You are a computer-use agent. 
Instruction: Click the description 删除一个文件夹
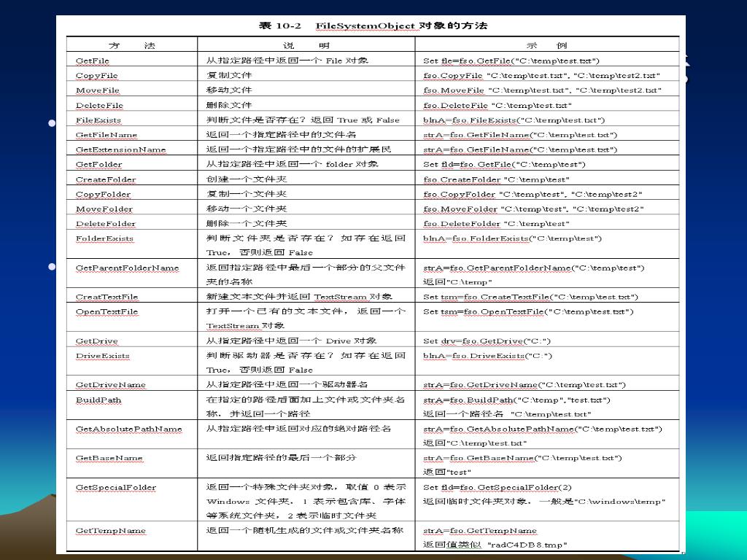pyautogui.click(x=247, y=223)
